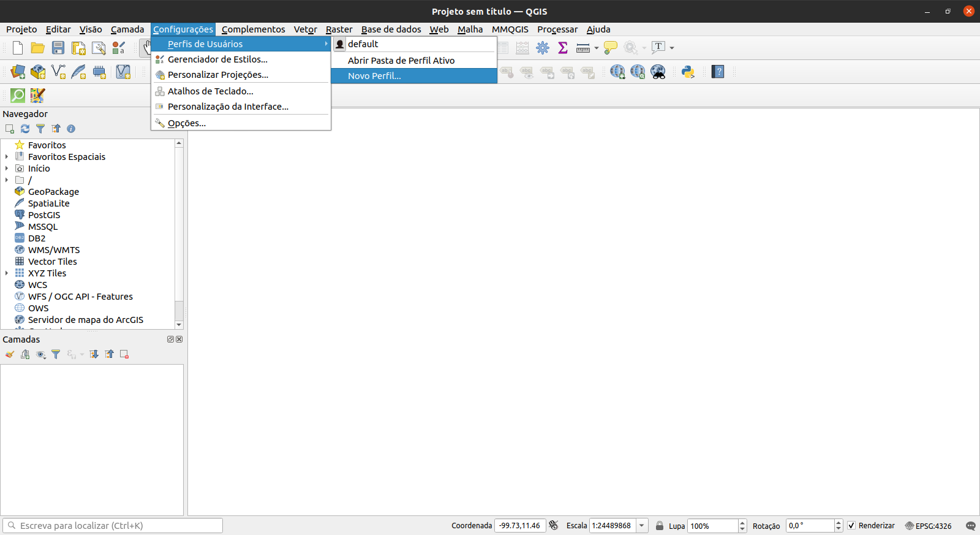Screen dimensions: 980x535
Task: Collapse all layers in Camadas panel
Action: (x=109, y=354)
